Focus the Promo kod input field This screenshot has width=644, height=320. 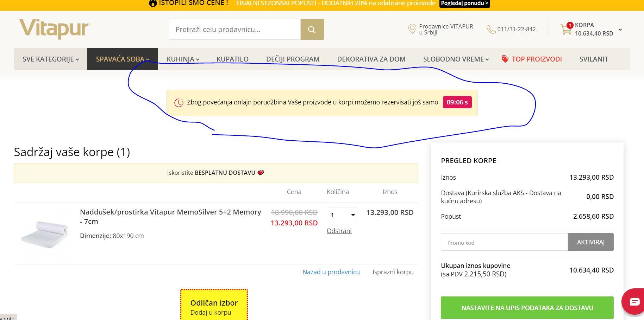[504, 242]
